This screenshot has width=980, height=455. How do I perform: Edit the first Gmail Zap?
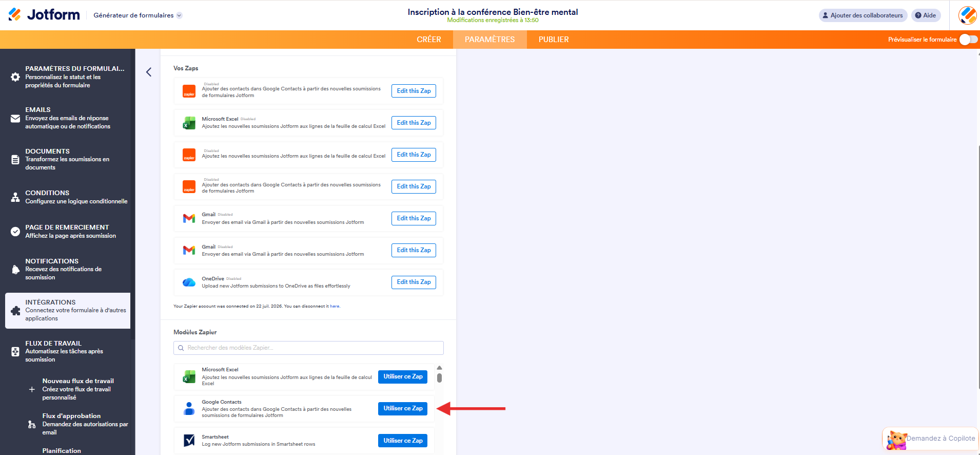[x=414, y=218]
